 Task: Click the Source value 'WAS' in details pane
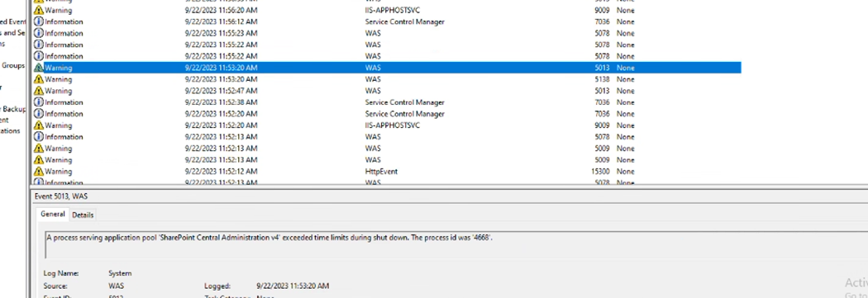click(x=117, y=286)
